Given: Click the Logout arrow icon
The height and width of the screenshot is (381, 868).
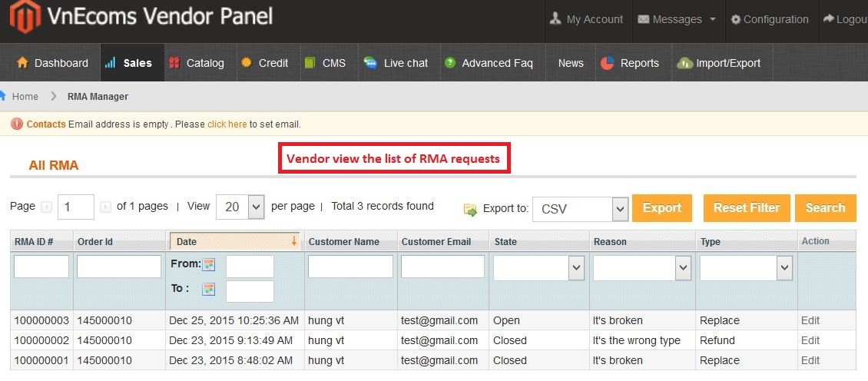Looking at the screenshot, I should [x=829, y=19].
